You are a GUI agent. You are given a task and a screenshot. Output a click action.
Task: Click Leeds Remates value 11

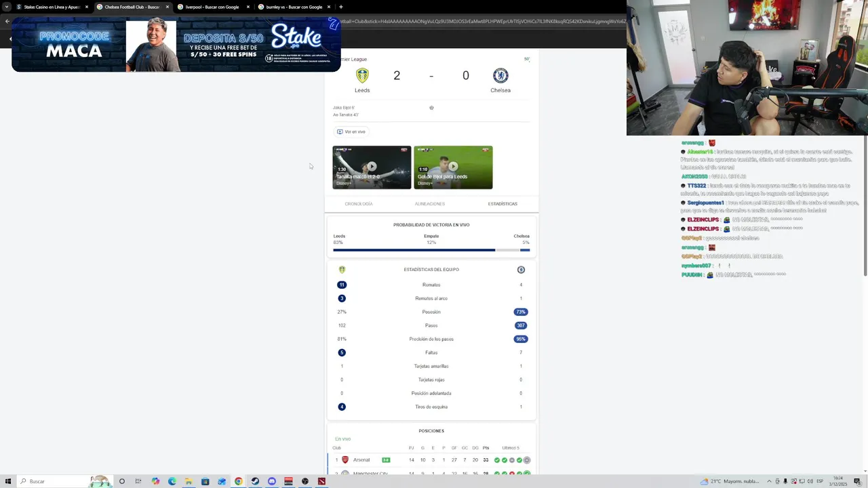click(x=342, y=285)
